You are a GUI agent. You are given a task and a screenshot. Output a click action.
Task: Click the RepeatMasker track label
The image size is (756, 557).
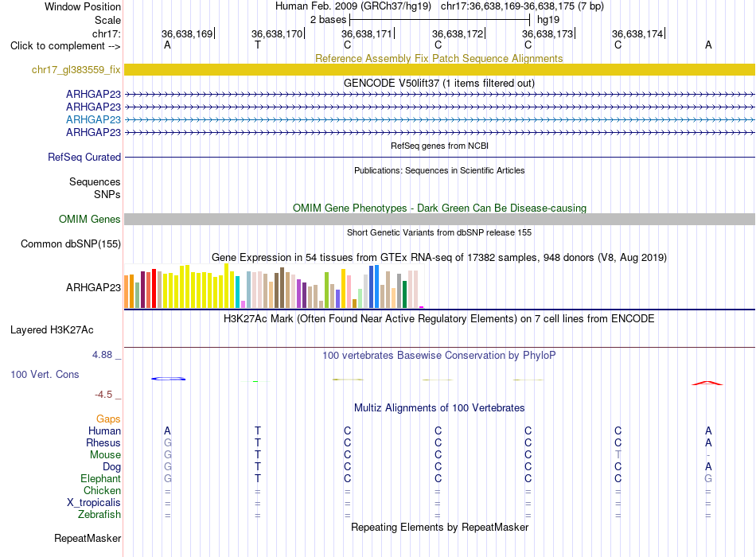pyautogui.click(x=88, y=538)
